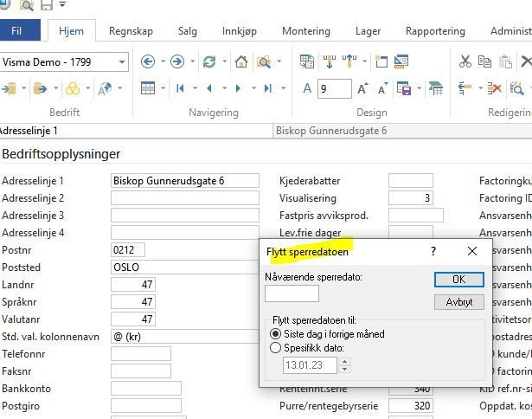Image resolution: width=532 pixels, height=419 pixels.
Task: Click the table view grid icon
Action: (x=148, y=88)
